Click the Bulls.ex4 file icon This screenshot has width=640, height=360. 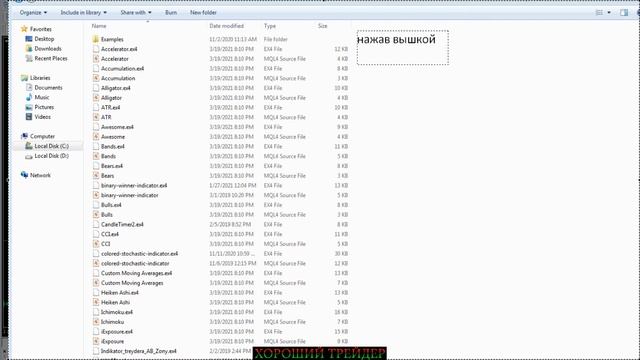(x=96, y=205)
